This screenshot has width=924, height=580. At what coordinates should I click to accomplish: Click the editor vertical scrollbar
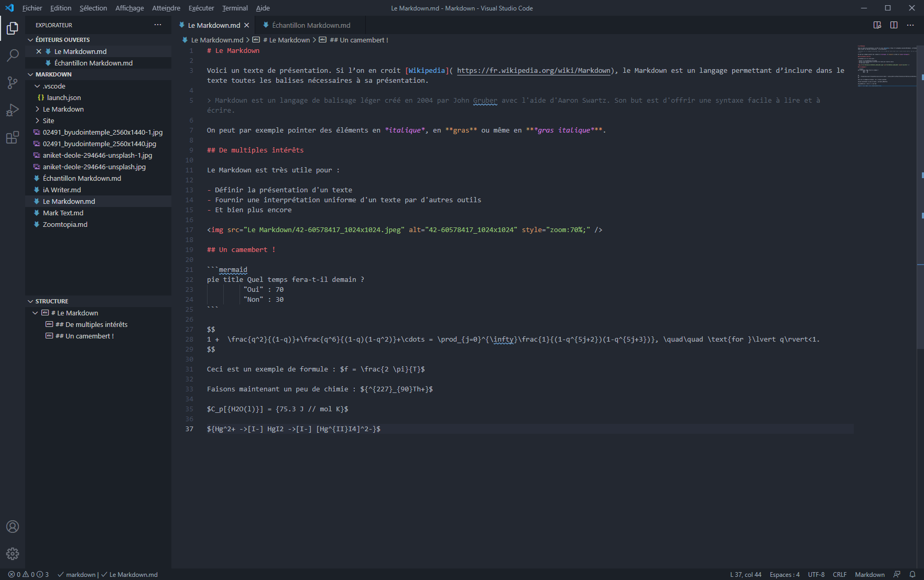coord(921,196)
